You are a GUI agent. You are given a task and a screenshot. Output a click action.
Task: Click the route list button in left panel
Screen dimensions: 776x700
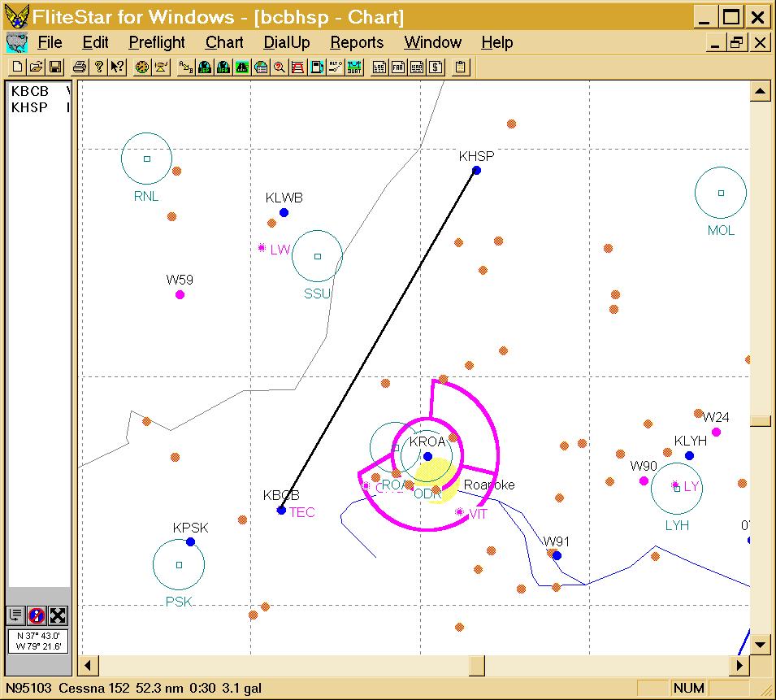(15, 615)
